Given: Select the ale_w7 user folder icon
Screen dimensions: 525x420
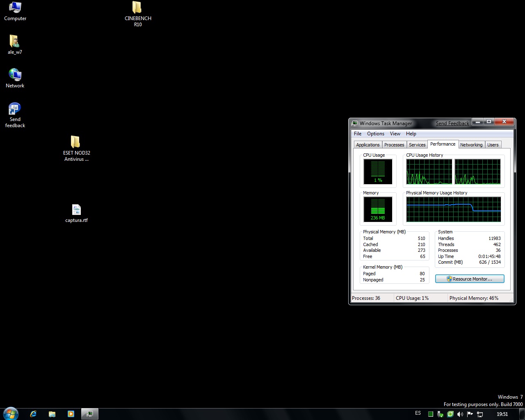Looking at the screenshot, I should tap(15, 45).
